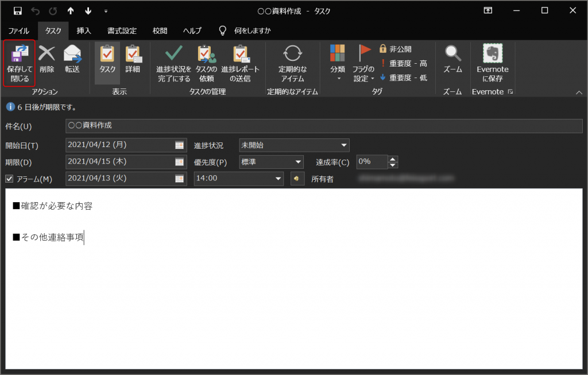Click ribbon display options icon
The width and height of the screenshot is (588, 375).
point(488,10)
